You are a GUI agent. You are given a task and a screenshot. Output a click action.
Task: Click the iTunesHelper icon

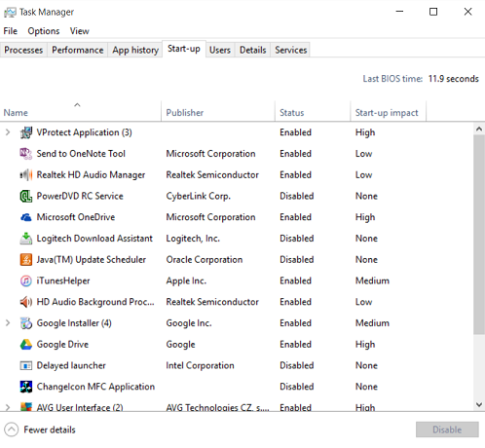26,280
